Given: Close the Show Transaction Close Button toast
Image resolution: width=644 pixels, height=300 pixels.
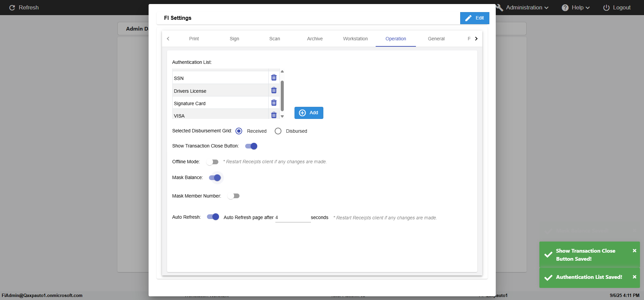Looking at the screenshot, I should tap(634, 251).
